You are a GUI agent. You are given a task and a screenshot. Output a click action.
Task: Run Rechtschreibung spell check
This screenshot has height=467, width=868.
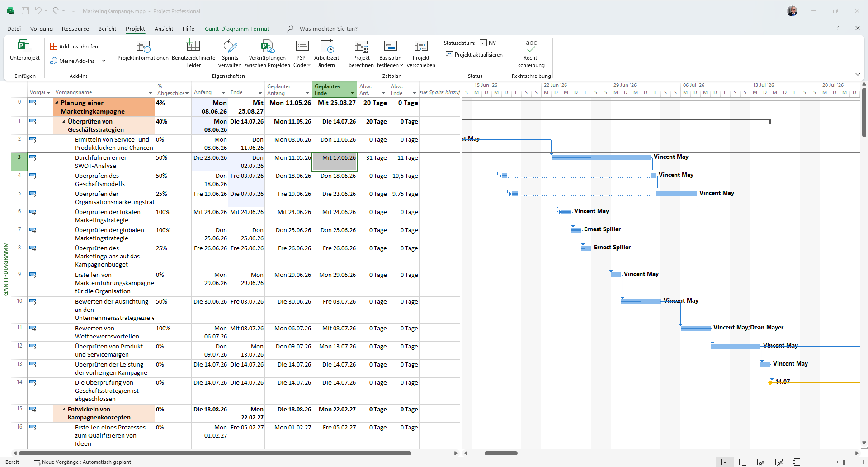click(531, 53)
